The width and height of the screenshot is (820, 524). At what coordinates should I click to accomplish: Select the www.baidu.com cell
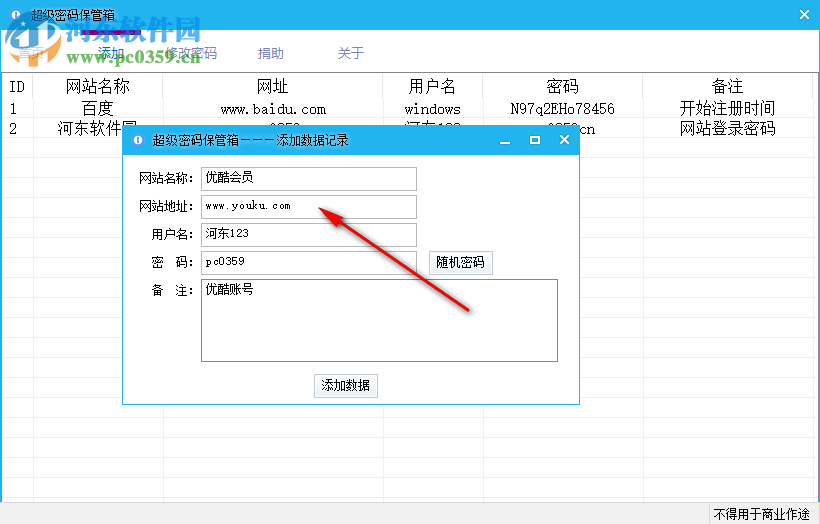tap(273, 109)
